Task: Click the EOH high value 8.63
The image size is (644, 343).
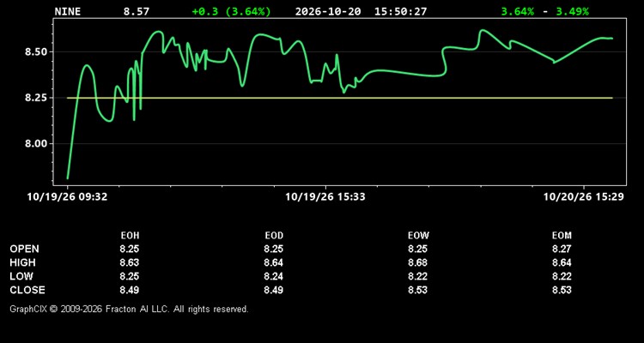Action: (130, 262)
